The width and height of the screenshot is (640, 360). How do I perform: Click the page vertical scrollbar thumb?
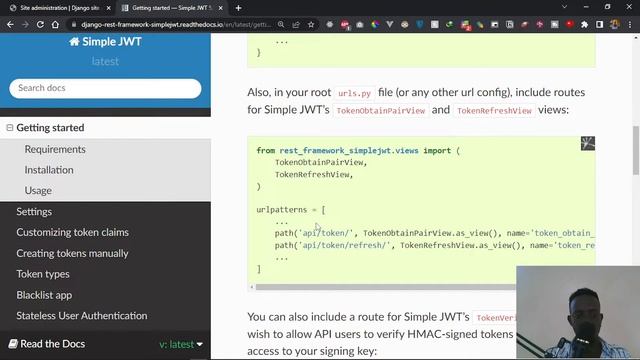click(x=636, y=150)
